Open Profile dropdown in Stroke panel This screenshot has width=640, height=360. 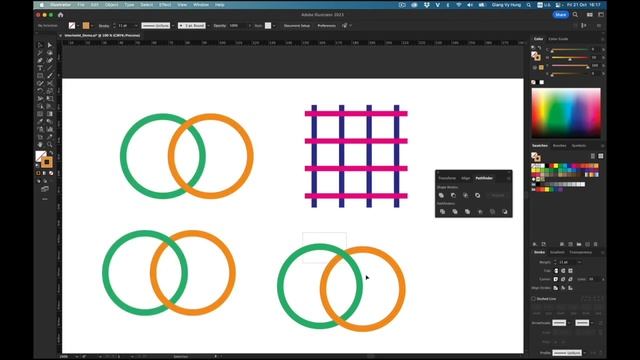[584, 353]
